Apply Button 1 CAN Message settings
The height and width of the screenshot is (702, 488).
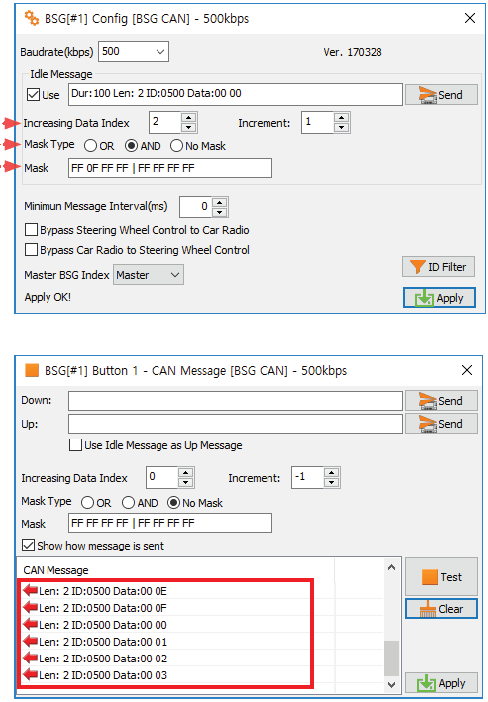point(441,683)
